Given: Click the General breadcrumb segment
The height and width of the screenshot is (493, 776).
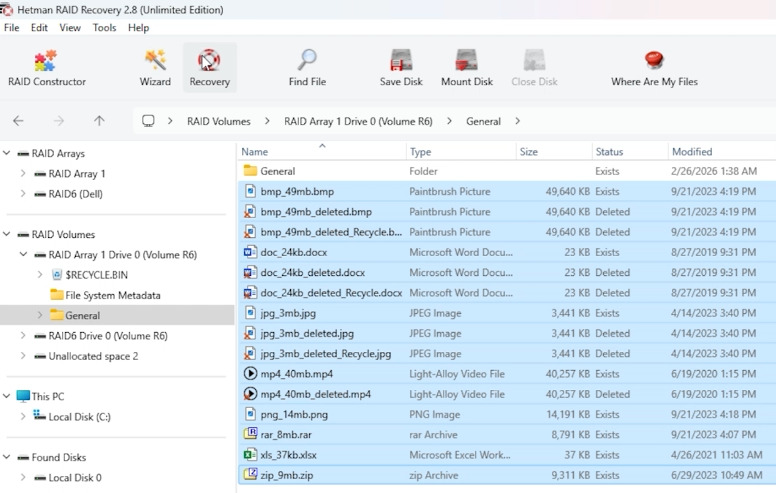Looking at the screenshot, I should [x=483, y=121].
